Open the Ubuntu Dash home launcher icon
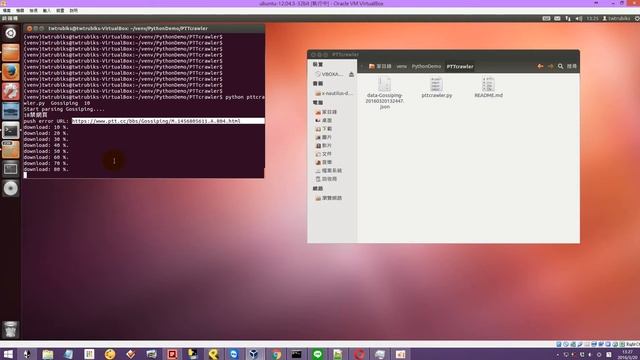The height and width of the screenshot is (360, 640). click(11, 33)
